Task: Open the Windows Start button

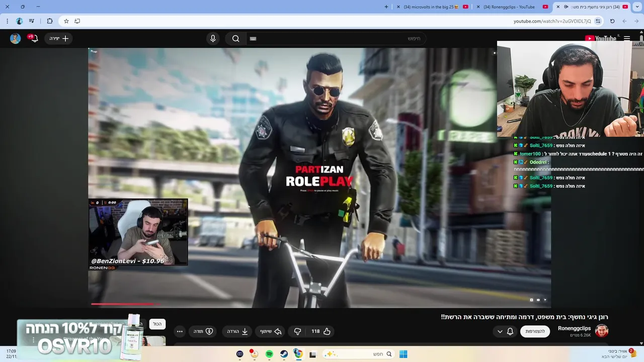Action: pyautogui.click(x=403, y=354)
